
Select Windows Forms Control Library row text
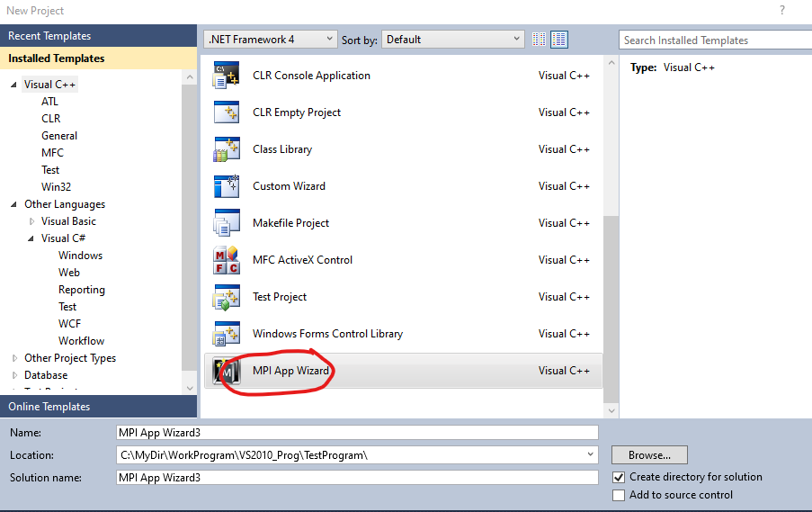[x=328, y=334]
